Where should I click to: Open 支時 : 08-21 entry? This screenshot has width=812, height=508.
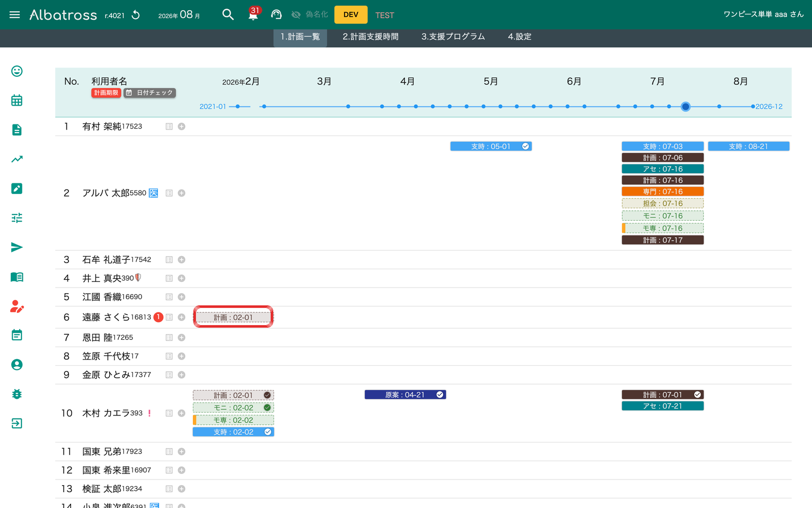[749, 146]
